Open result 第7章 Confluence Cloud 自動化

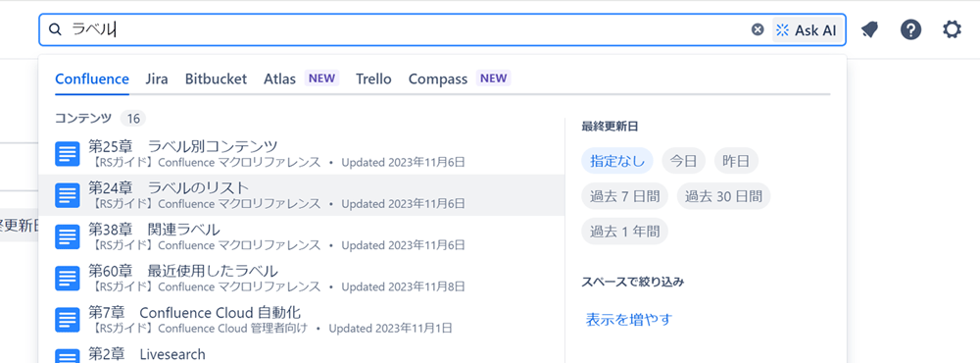[x=301, y=319]
